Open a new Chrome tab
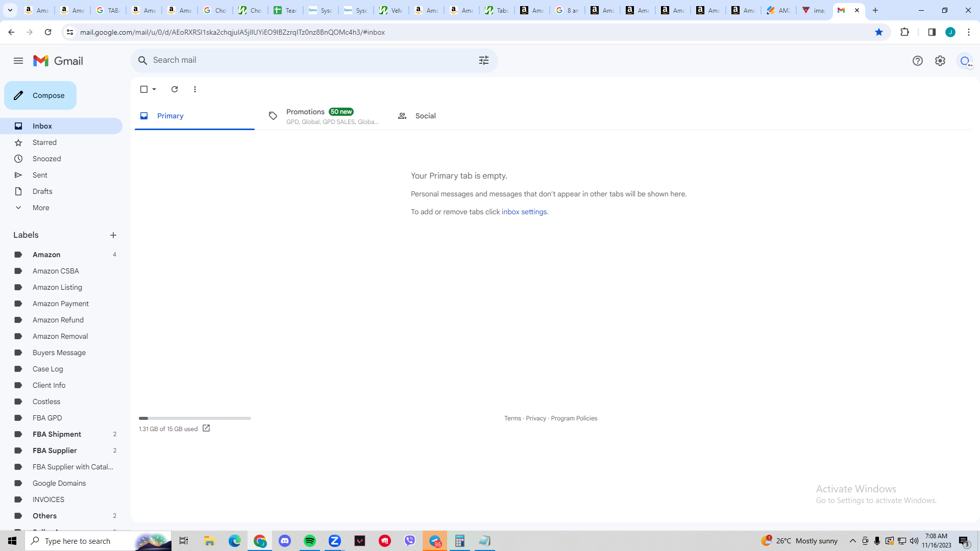This screenshot has width=980, height=551. [x=875, y=10]
